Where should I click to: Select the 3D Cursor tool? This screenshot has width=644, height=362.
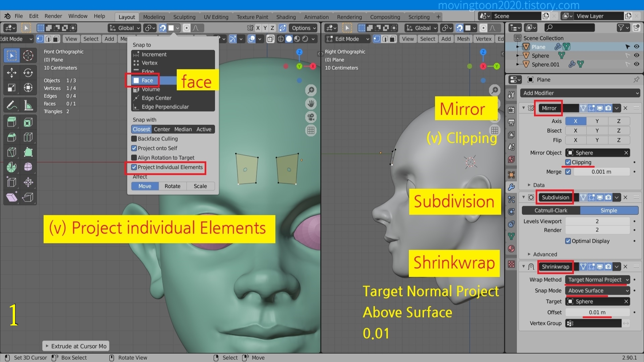(x=28, y=55)
